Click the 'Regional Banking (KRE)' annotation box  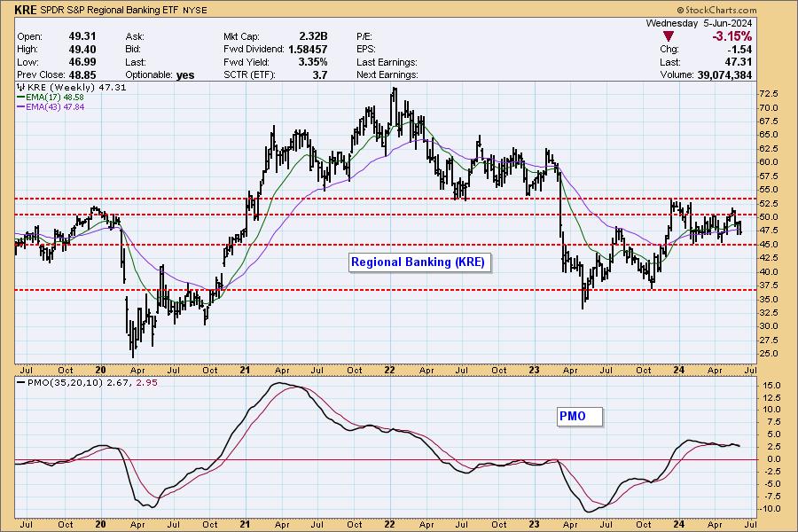[419, 262]
